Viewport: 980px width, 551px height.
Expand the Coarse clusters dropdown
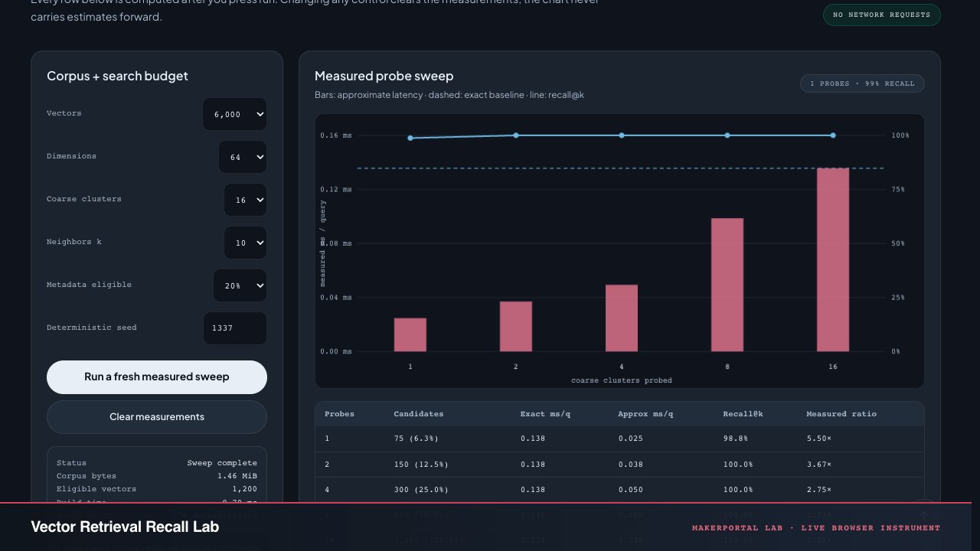coord(245,200)
